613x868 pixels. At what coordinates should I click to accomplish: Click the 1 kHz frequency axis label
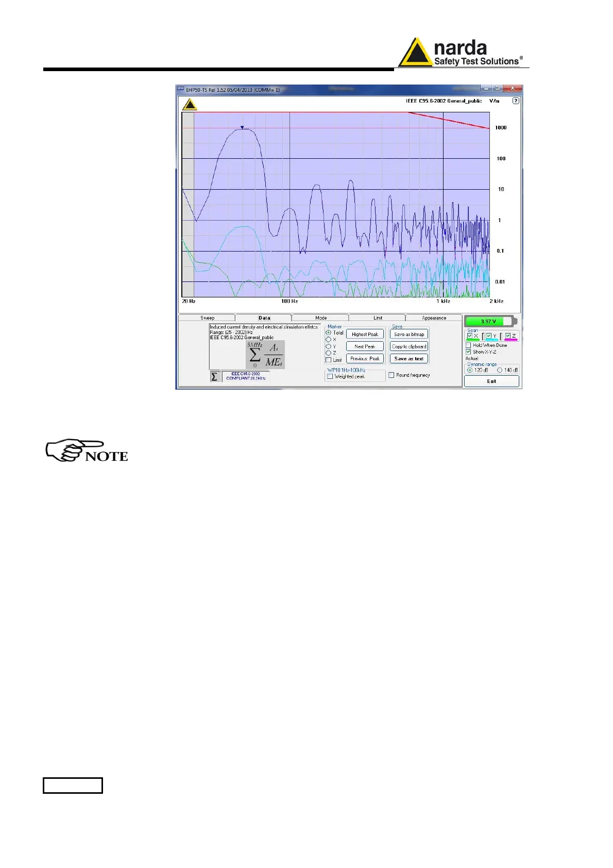[x=443, y=301]
